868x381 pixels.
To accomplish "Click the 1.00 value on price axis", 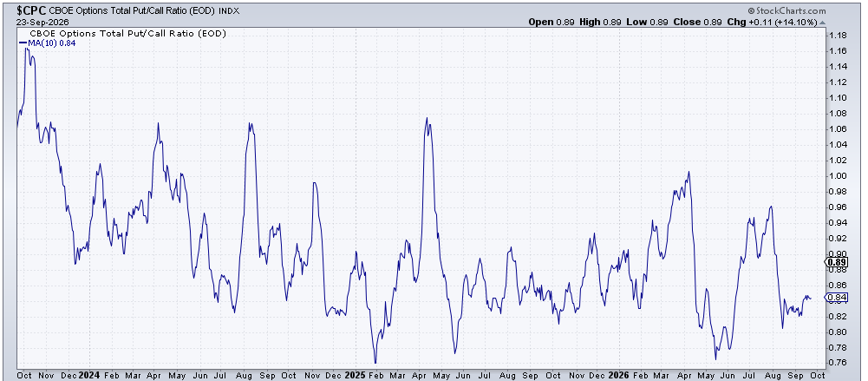I will pyautogui.click(x=839, y=176).
